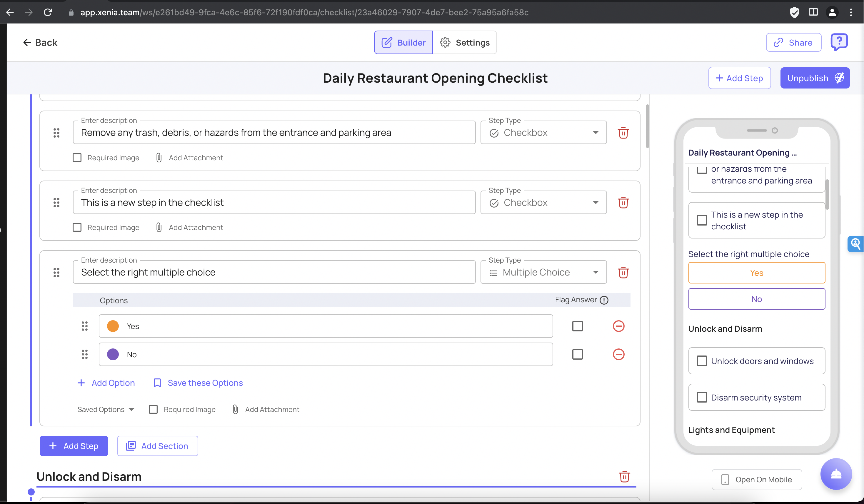Screen dimensions: 864x504
Task: Click Open On Mobile button
Action: 757,479
